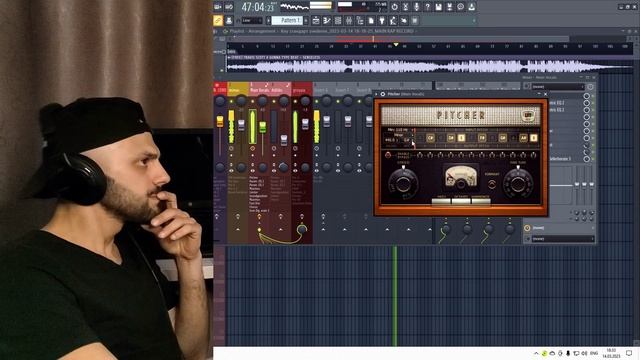Select the Insert 7 mixer track
This screenshot has height=360, width=640.
[344, 90]
